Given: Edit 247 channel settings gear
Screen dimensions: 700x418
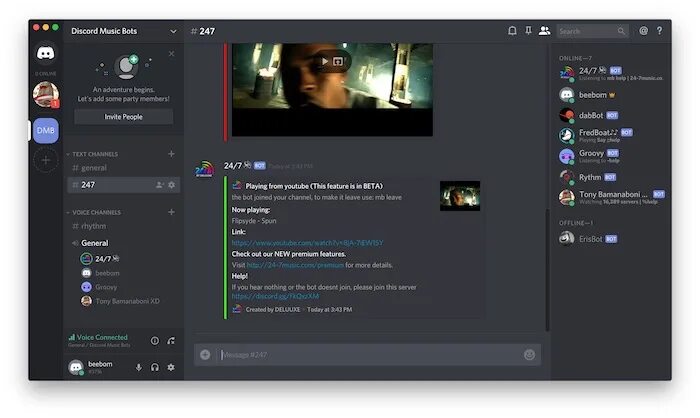Looking at the screenshot, I should pos(171,185).
